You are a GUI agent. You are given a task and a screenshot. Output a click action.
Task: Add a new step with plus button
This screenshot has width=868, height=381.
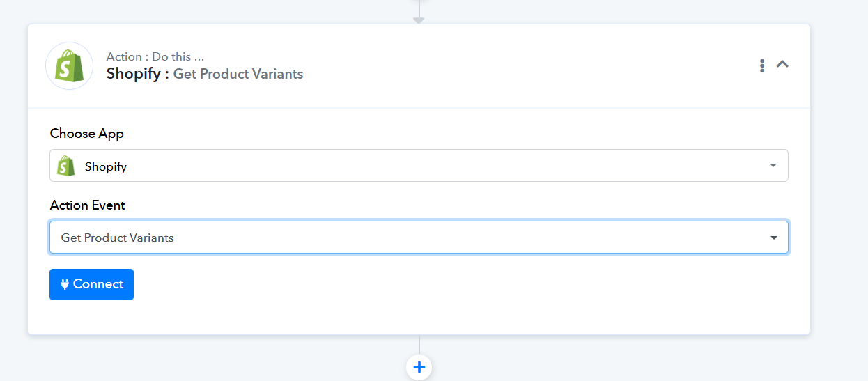(419, 367)
